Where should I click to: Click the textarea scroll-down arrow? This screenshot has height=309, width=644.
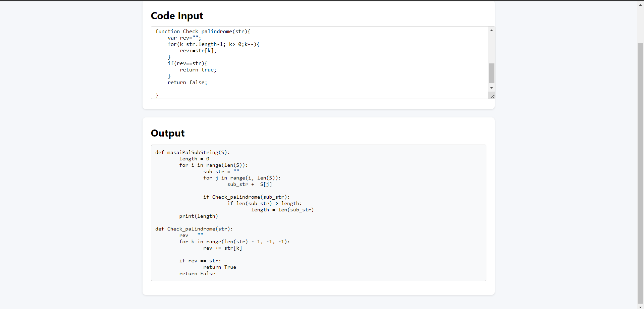pos(491,88)
